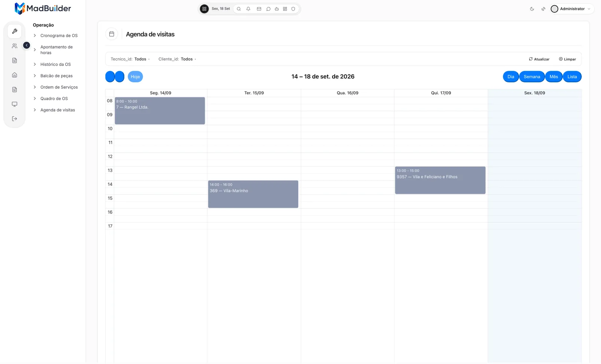Collapse the sidebar with the round arrow
Image resolution: width=601 pixels, height=364 pixels.
point(27,45)
